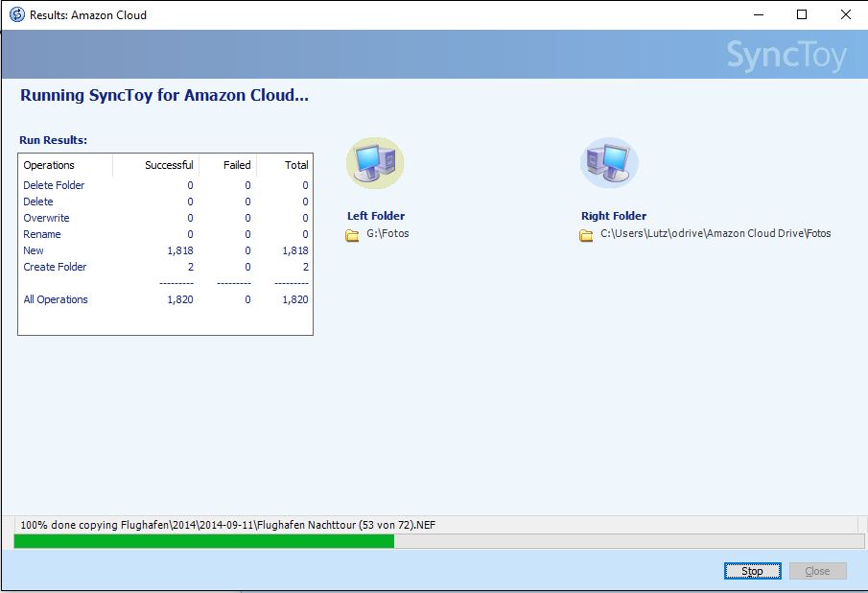Click New total count 1,818
The height and width of the screenshot is (593, 868).
295,250
